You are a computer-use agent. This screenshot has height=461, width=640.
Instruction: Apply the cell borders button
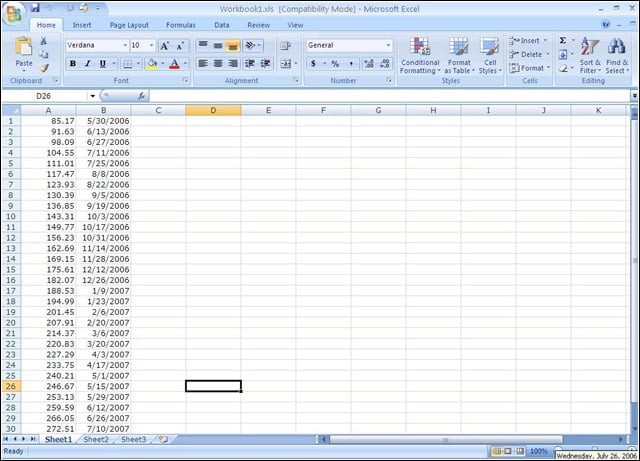tap(128, 64)
